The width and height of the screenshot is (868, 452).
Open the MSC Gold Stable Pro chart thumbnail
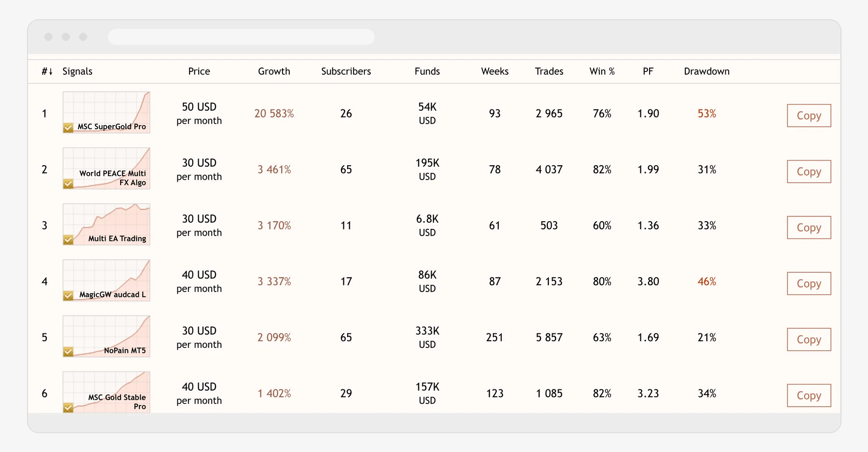pos(106,392)
